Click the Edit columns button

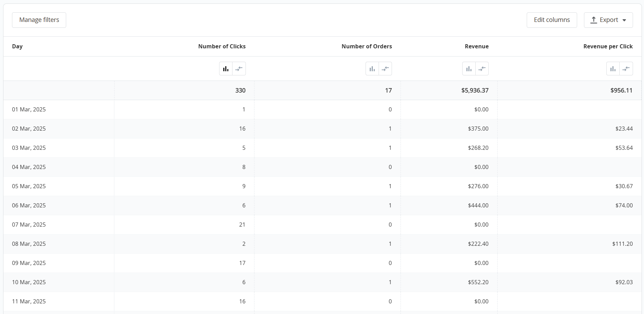(551, 20)
